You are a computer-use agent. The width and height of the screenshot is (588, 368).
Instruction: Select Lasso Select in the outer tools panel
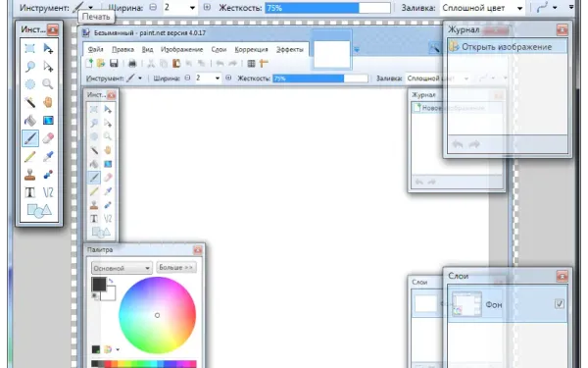[30, 67]
